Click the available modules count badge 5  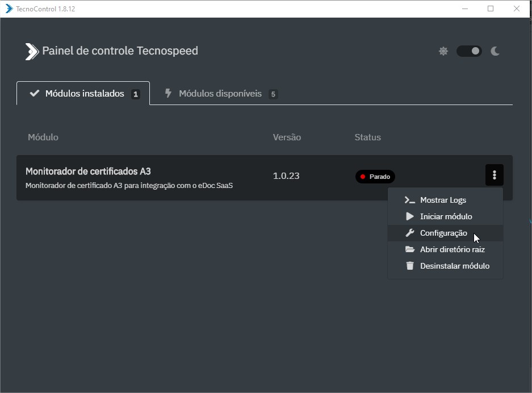coord(273,94)
